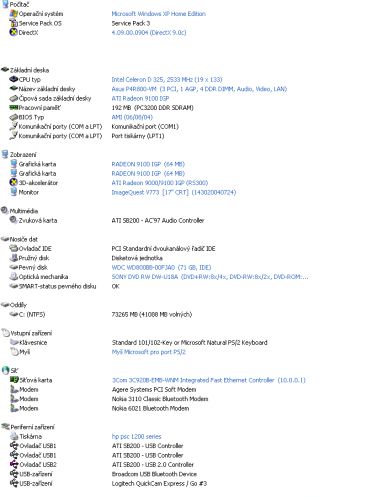Click the Ovladač USB2 row icon
This screenshot has height=500, width=367.
pyautogui.click(x=14, y=464)
